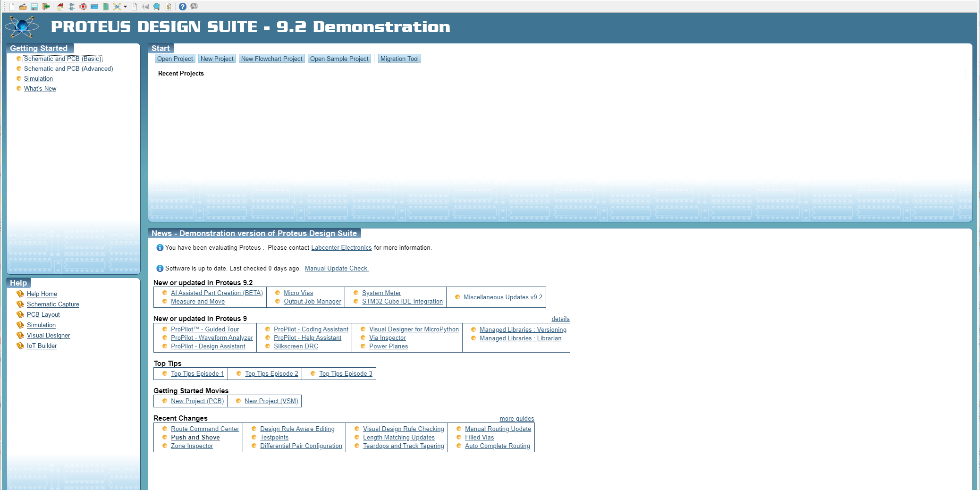Click the AI speech bubble toolbar icon
The width and height of the screenshot is (980, 490).
[x=194, y=7]
